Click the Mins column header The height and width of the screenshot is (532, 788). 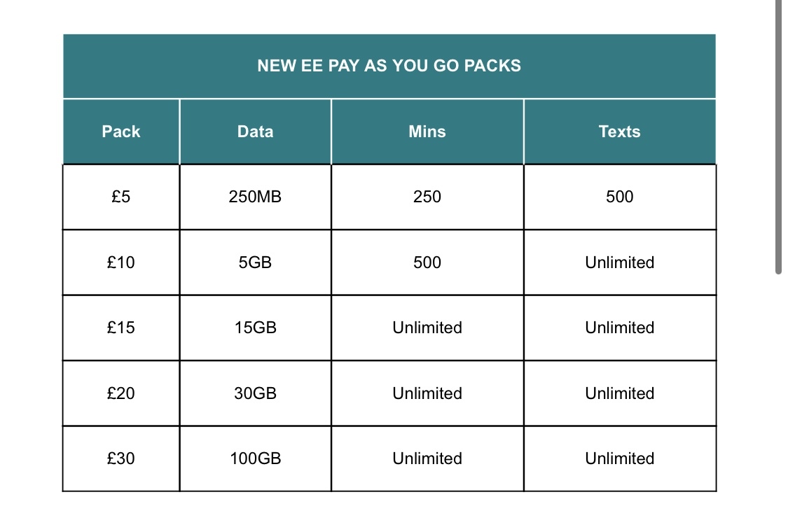(427, 132)
